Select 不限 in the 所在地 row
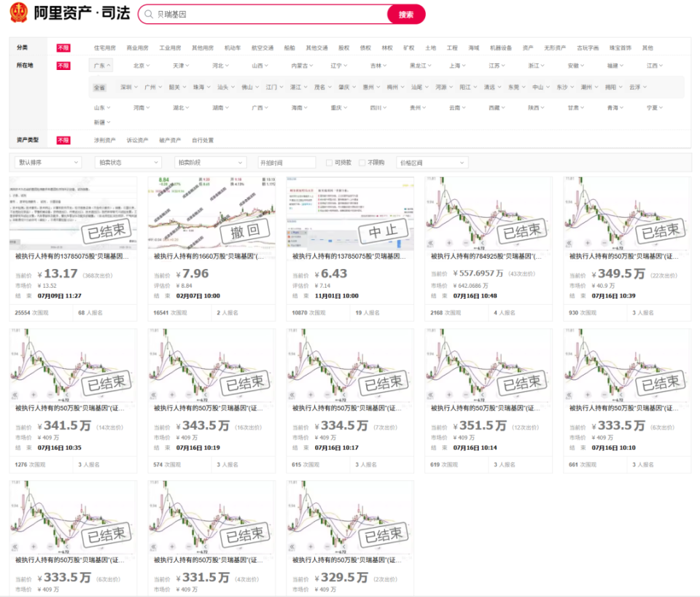700x597 pixels. [63, 66]
